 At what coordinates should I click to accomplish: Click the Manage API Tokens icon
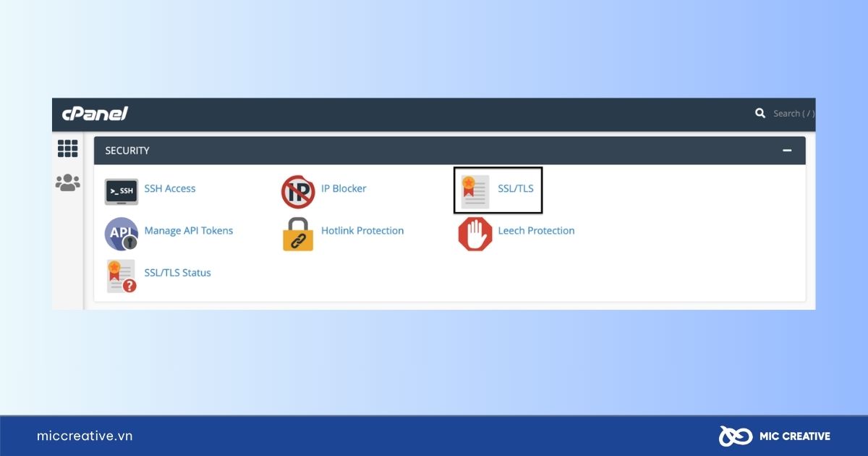[x=121, y=234]
